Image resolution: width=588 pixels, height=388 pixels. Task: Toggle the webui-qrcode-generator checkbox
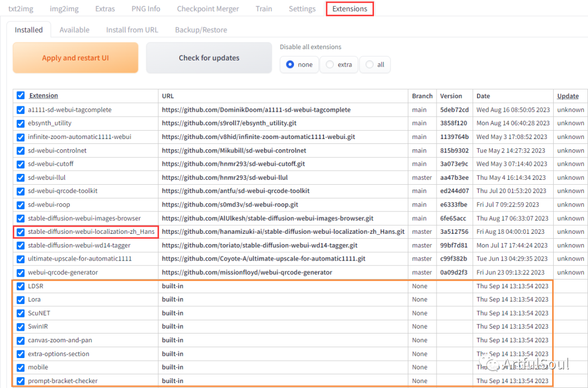click(x=21, y=272)
